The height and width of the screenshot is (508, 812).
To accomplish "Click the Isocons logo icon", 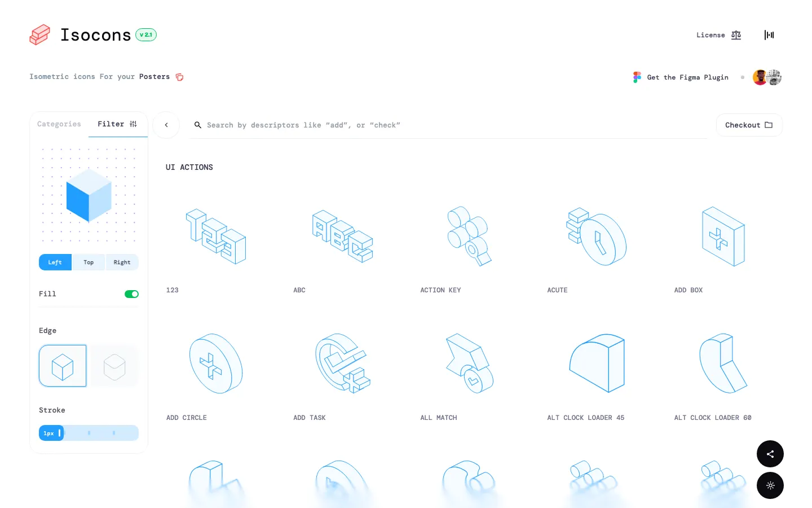I will click(x=39, y=35).
